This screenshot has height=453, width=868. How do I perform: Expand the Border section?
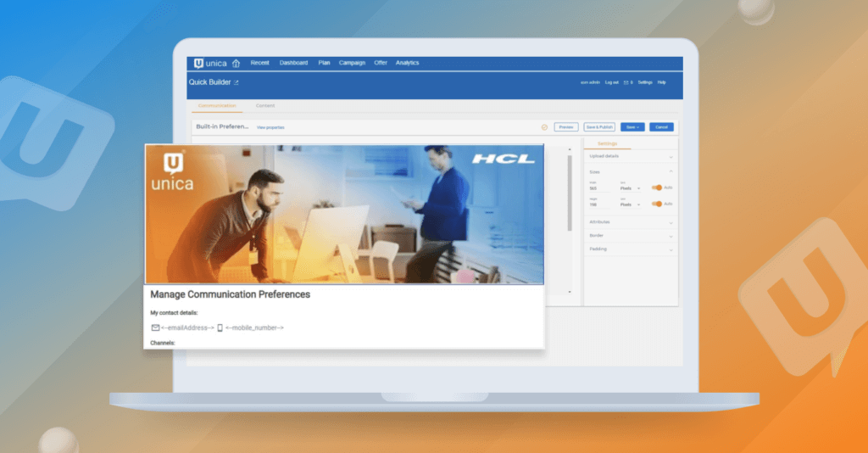pos(670,235)
